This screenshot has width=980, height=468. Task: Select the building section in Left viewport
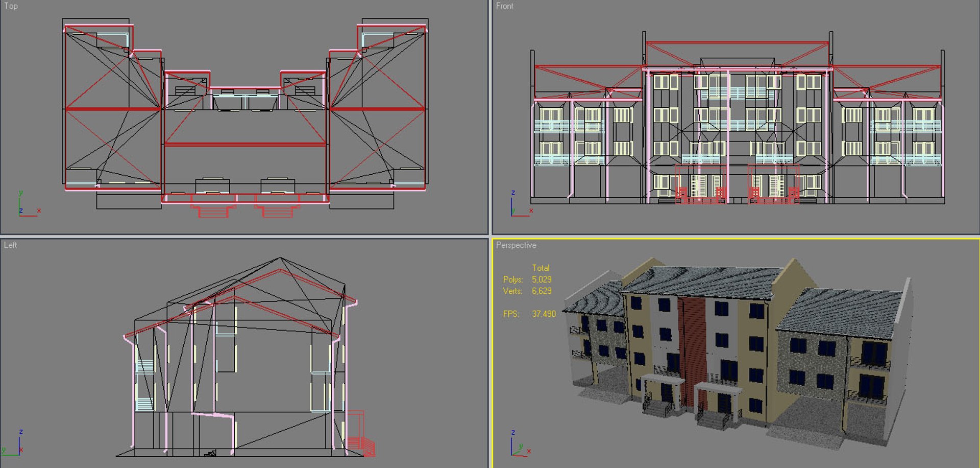(245, 358)
